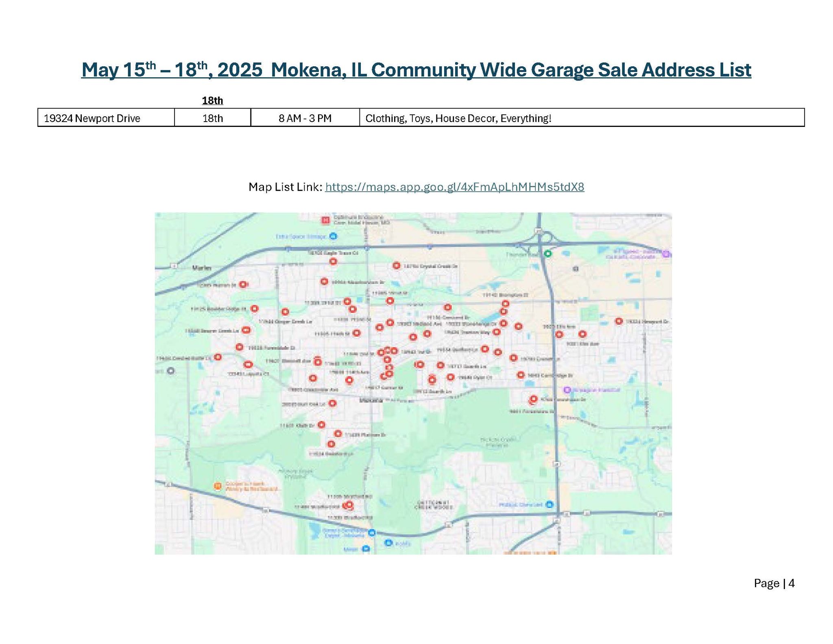Click the purple marker in the map's top-right corner
The height and width of the screenshot is (644, 833).
666,254
